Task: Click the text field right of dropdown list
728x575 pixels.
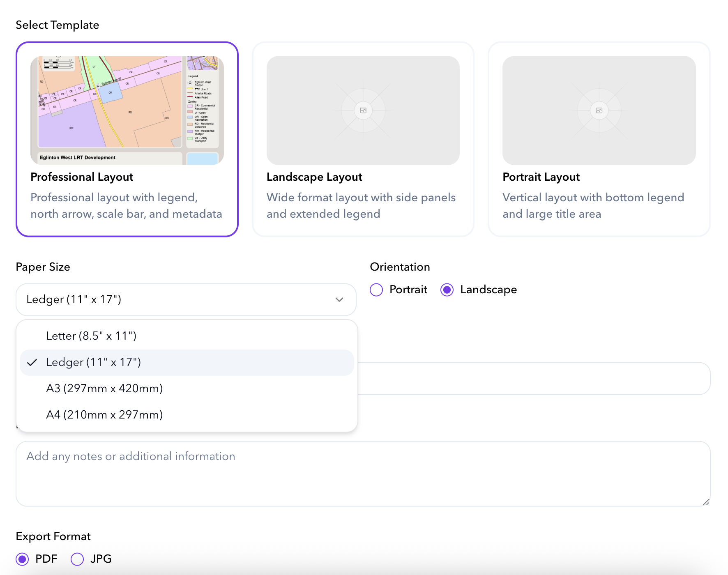Action: (533, 379)
